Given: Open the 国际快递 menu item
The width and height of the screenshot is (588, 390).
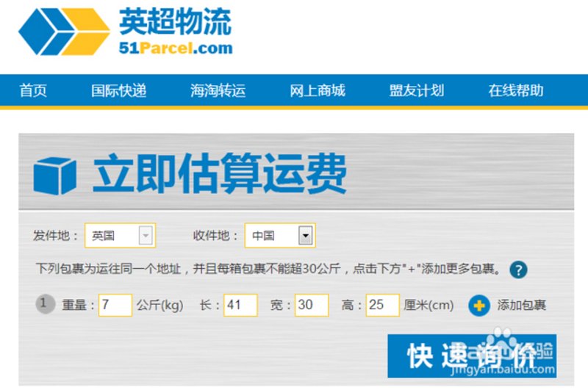Looking at the screenshot, I should tap(118, 90).
